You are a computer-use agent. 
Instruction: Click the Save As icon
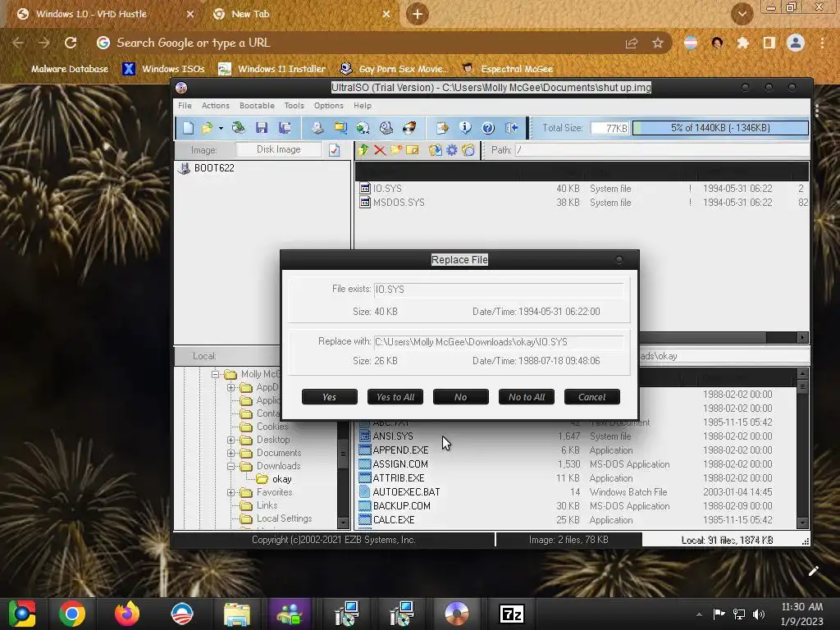coord(285,127)
